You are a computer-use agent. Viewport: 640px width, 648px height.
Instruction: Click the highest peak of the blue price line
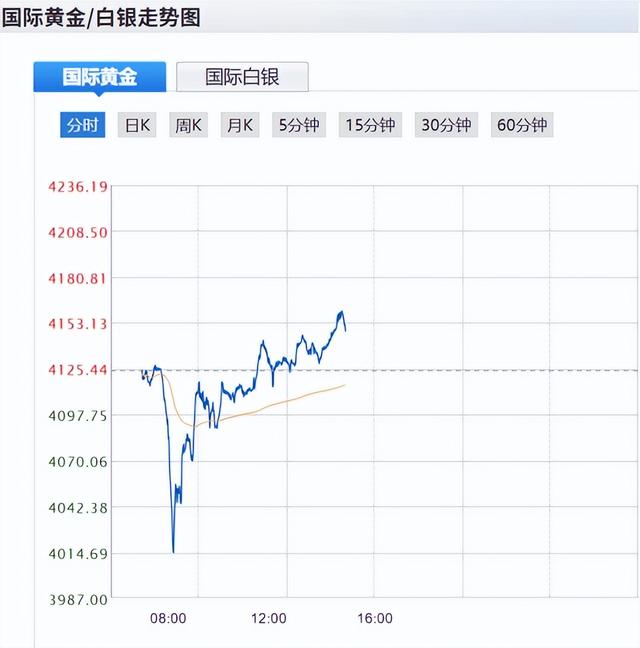click(x=341, y=312)
